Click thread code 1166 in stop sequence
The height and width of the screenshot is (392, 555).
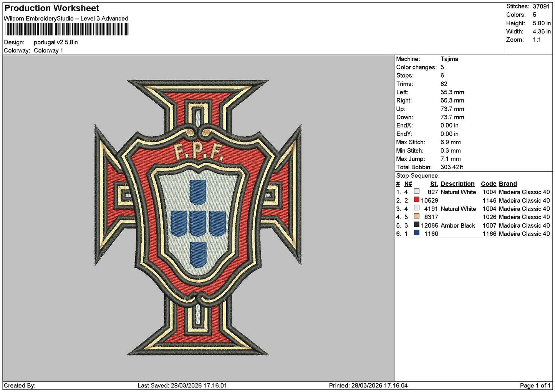point(489,234)
